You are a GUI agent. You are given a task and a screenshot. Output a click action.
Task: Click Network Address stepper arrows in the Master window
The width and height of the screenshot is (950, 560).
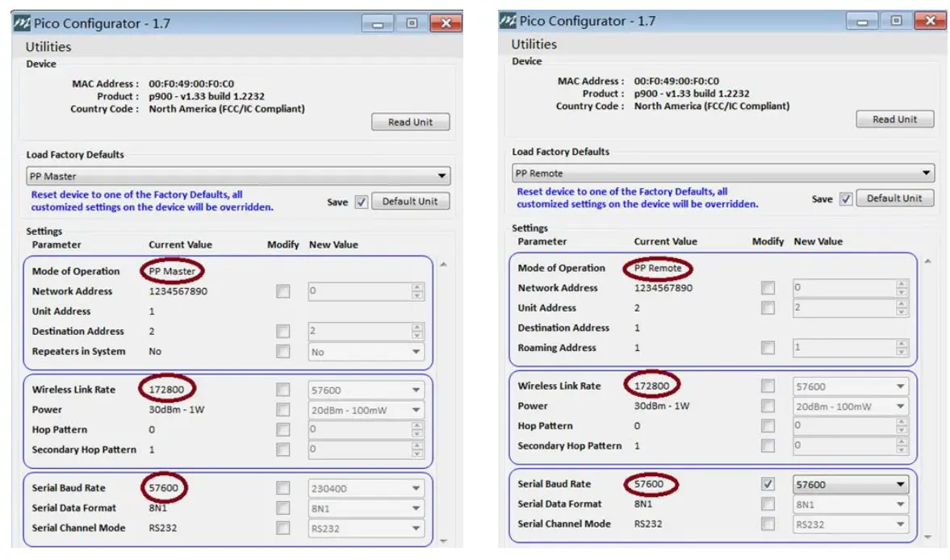(x=416, y=291)
